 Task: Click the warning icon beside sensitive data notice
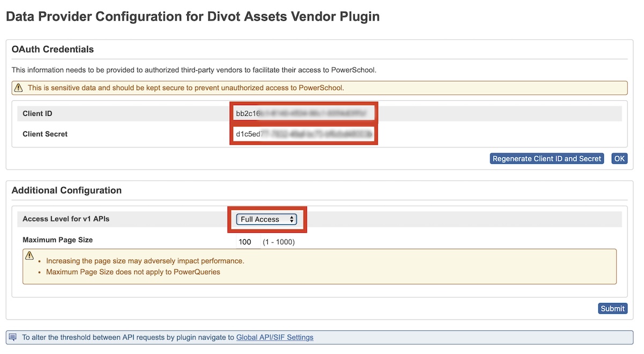coord(19,88)
